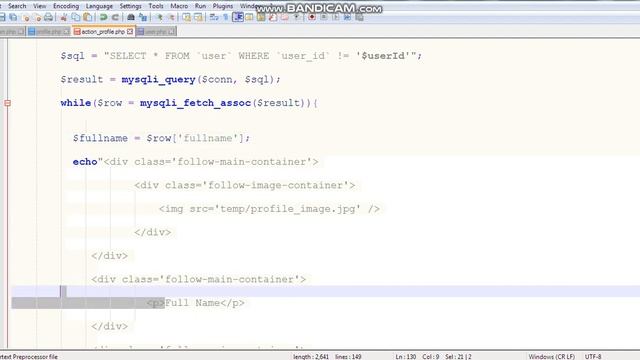This screenshot has height=360, width=640.
Task: Open the Encoding menu
Action: point(66,6)
